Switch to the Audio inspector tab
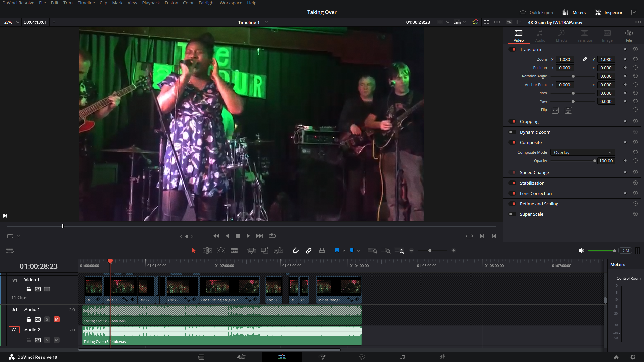Screen dimensions: 644x362 click(540, 35)
